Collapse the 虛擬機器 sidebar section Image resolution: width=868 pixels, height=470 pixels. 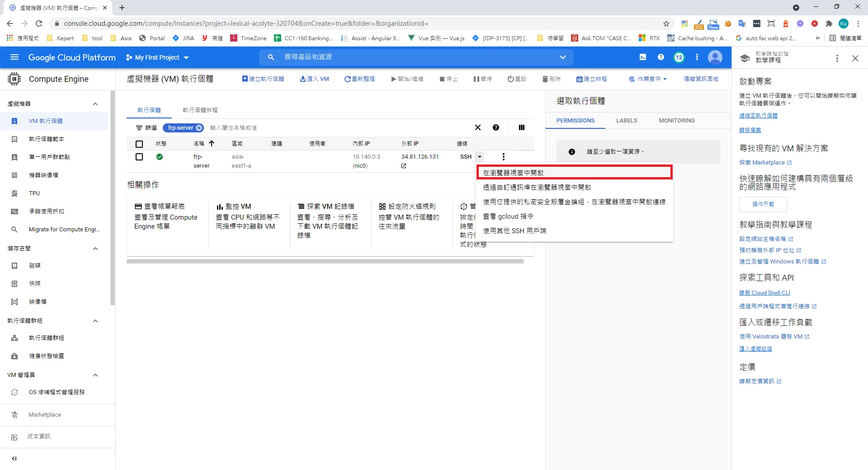coord(95,104)
